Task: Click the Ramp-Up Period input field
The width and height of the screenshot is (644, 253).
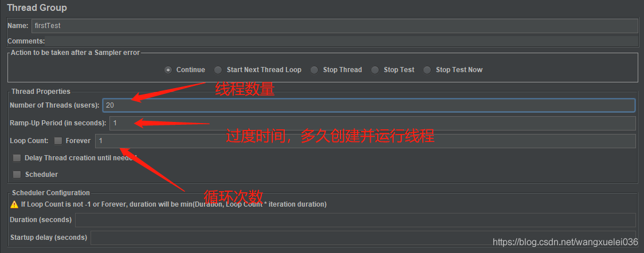Action: (x=371, y=123)
